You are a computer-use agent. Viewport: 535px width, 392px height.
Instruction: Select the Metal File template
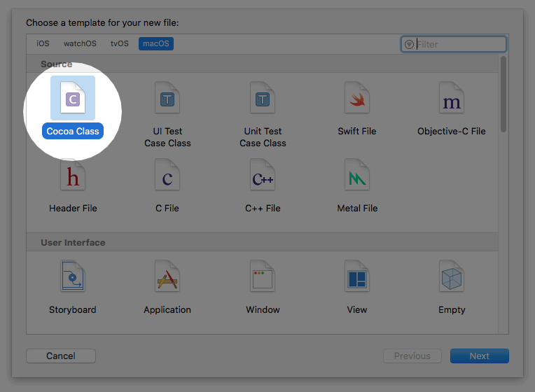click(x=357, y=176)
